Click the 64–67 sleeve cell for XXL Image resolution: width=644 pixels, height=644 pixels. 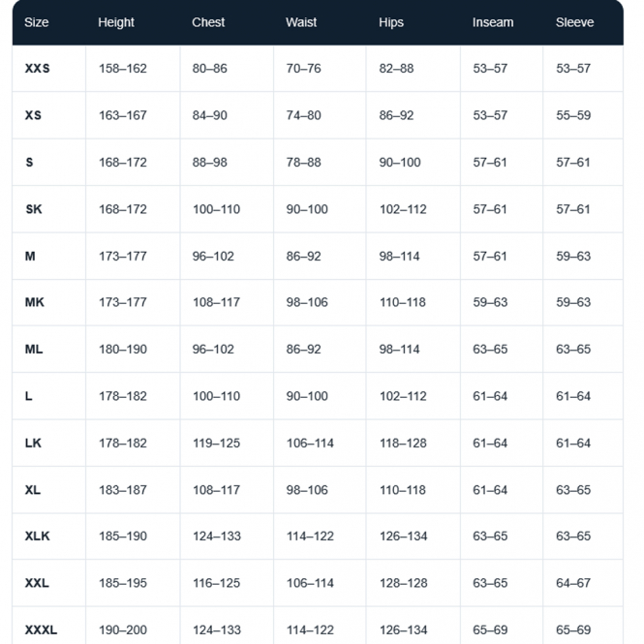tap(573, 583)
